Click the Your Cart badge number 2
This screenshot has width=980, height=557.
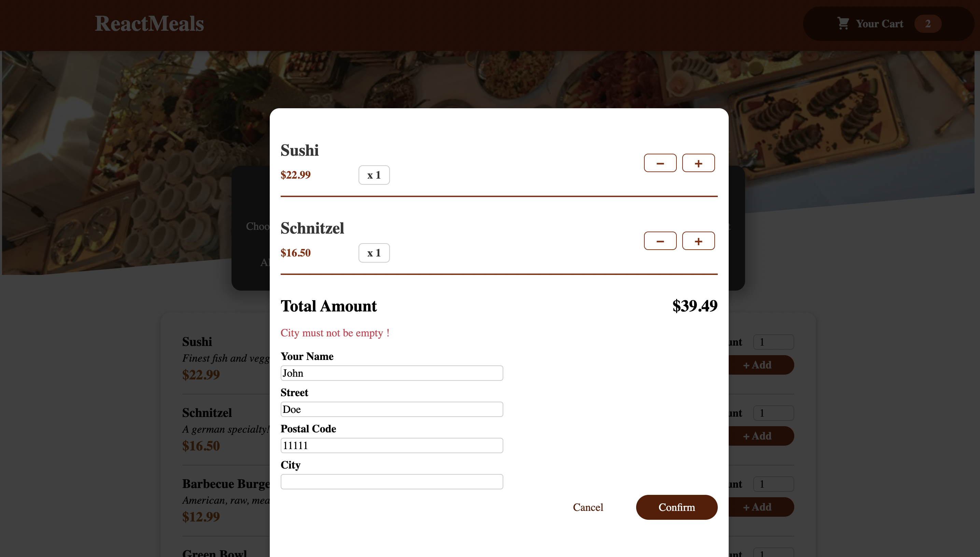coord(928,24)
